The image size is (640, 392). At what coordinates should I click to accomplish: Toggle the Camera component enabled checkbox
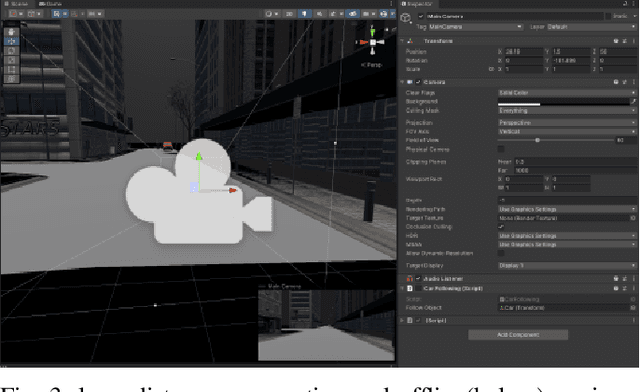pos(418,82)
